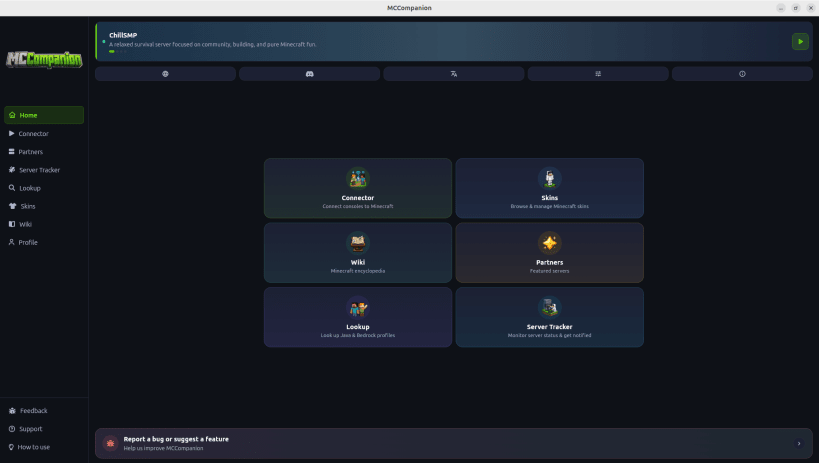
Task: Click 'Minecraft encyclopedia' subtitle text
Action: tap(358, 271)
